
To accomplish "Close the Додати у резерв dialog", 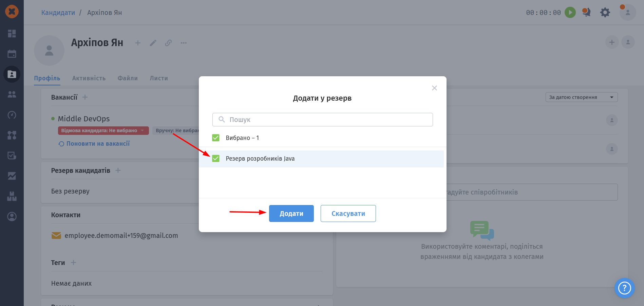I will pyautogui.click(x=434, y=88).
